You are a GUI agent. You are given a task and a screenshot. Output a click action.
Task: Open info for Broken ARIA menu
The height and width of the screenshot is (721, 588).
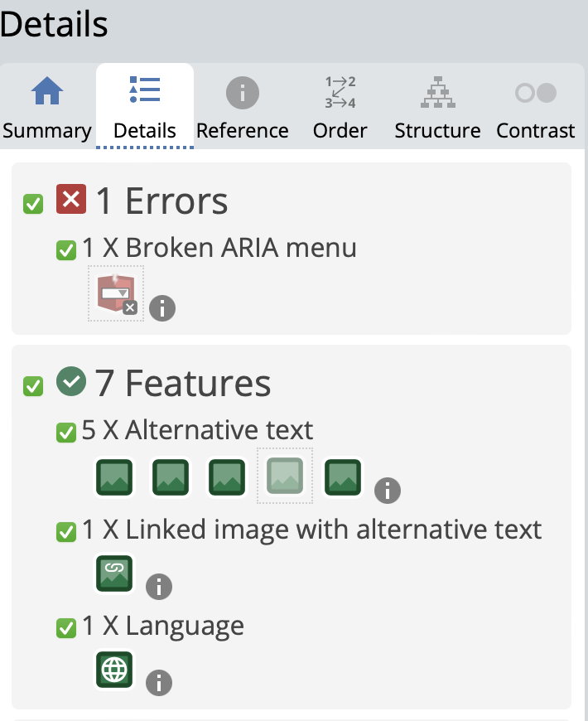coord(162,309)
